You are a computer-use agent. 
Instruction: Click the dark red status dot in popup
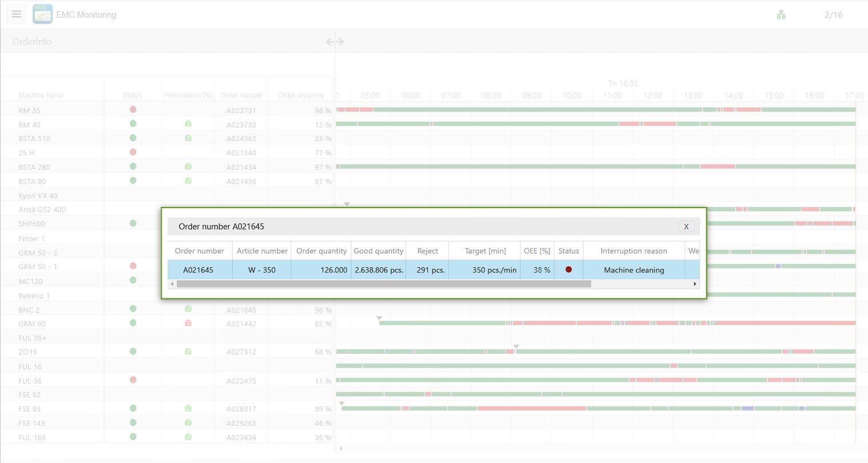568,269
